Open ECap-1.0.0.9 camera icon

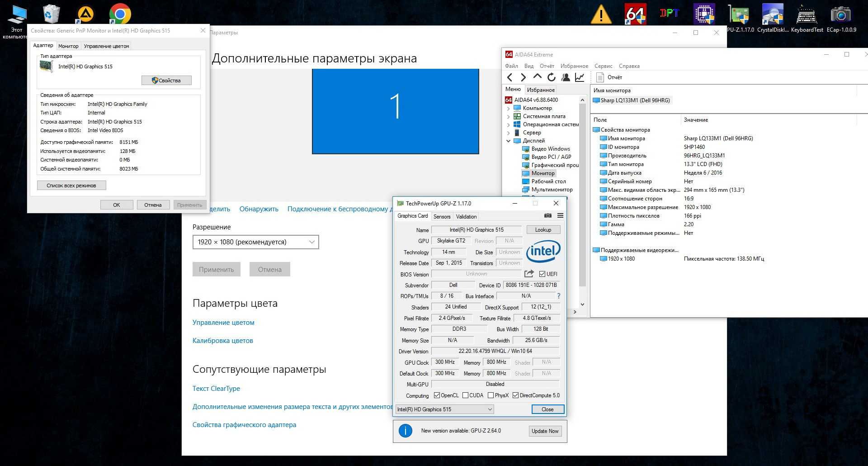[841, 18]
